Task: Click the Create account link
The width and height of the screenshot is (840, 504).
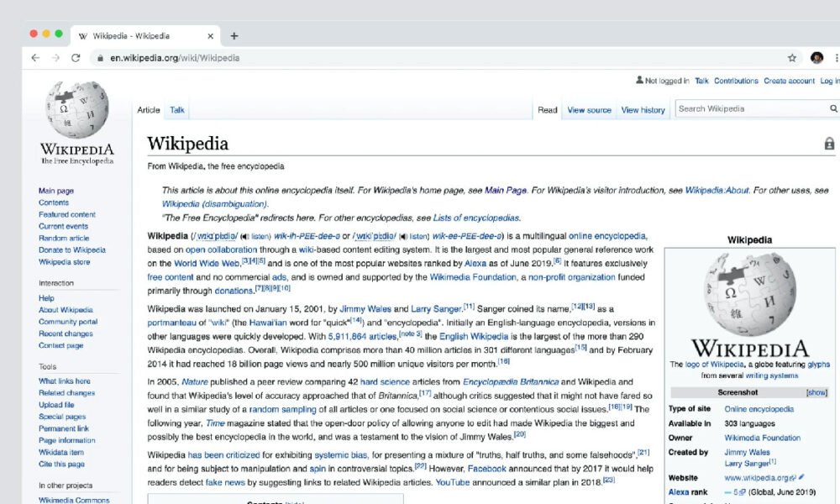Action: [789, 81]
